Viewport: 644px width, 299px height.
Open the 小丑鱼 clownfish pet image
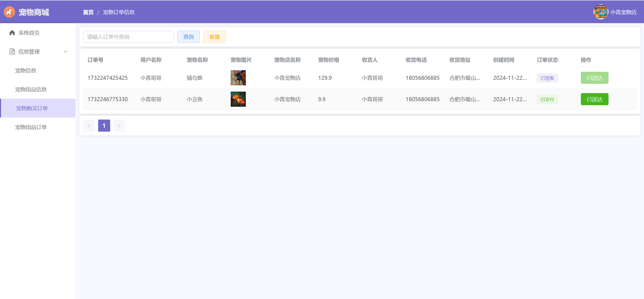point(238,99)
